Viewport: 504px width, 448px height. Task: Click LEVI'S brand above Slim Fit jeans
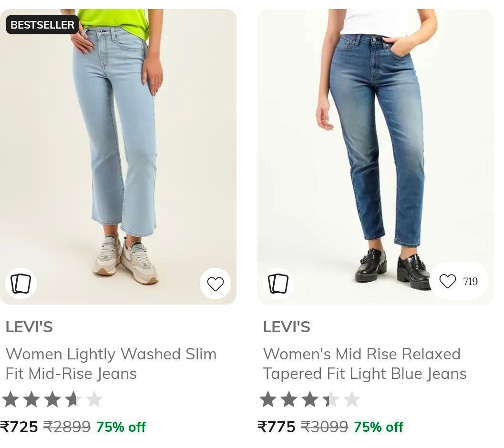[x=29, y=327]
